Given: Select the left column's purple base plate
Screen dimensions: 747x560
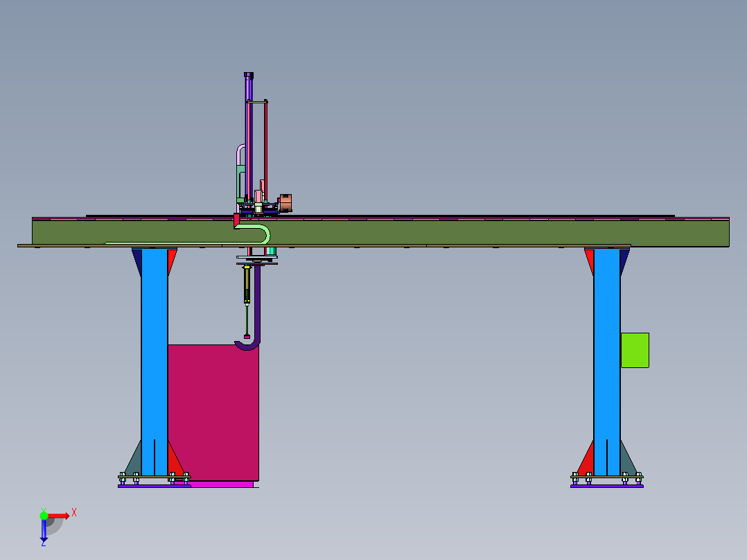Looking at the screenshot, I should [155, 486].
